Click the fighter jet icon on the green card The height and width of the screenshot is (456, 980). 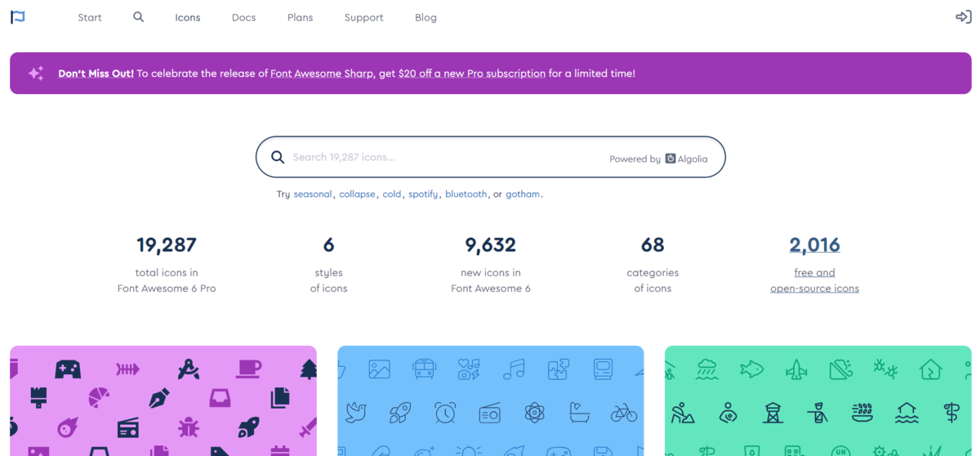tap(796, 369)
